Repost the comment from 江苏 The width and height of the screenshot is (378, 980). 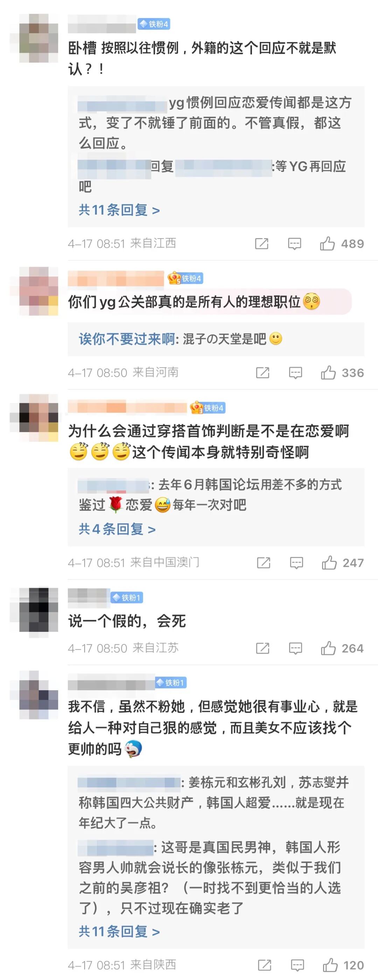(262, 648)
